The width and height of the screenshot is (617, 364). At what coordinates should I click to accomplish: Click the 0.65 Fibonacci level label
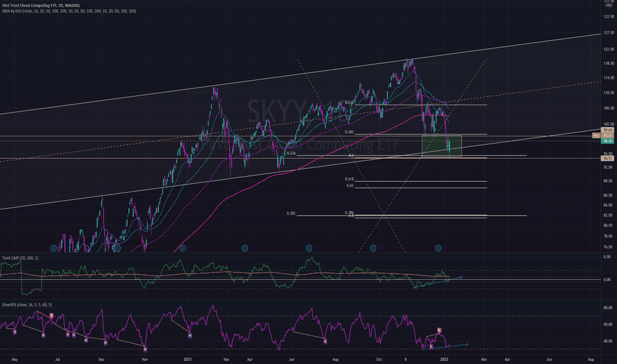(350, 185)
